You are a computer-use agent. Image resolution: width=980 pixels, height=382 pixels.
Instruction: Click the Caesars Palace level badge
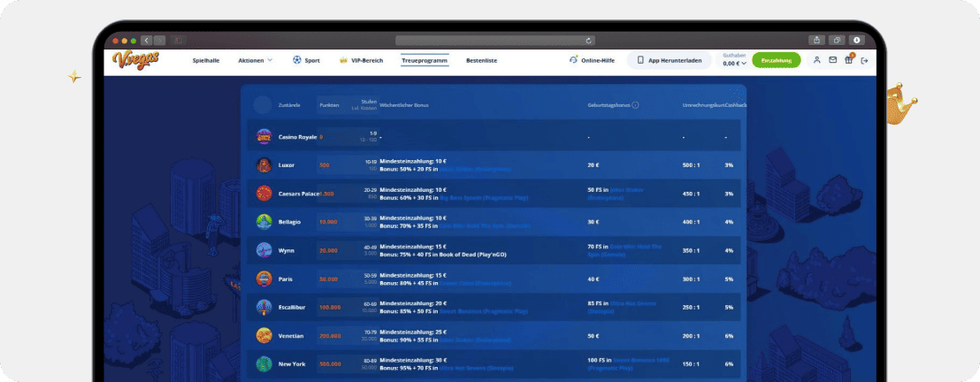(x=264, y=193)
